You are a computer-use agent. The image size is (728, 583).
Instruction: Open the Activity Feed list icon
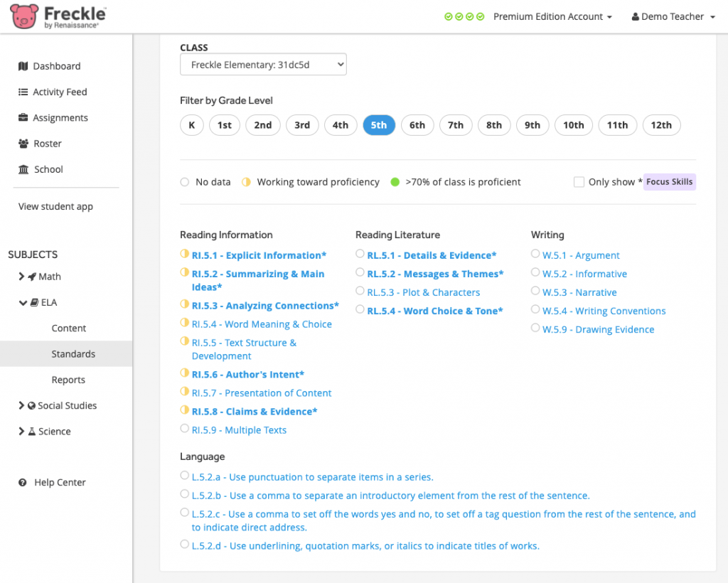coord(23,92)
